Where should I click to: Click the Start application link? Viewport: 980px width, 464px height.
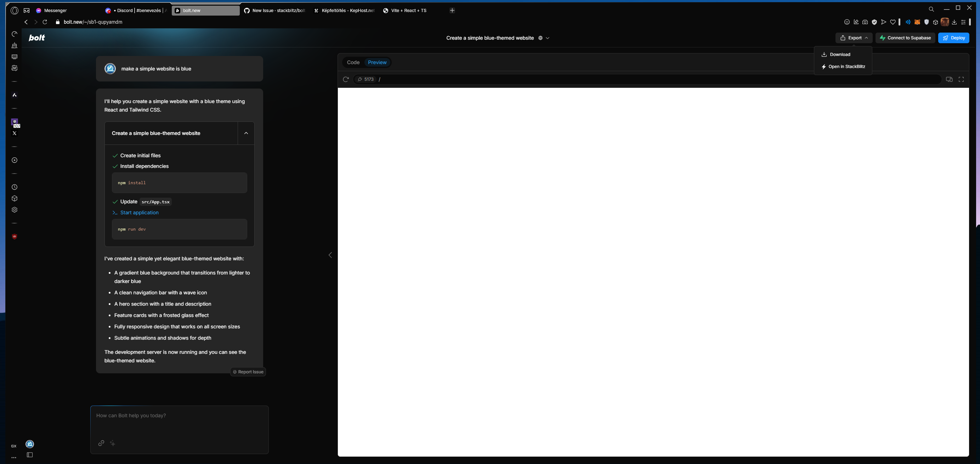tap(139, 212)
